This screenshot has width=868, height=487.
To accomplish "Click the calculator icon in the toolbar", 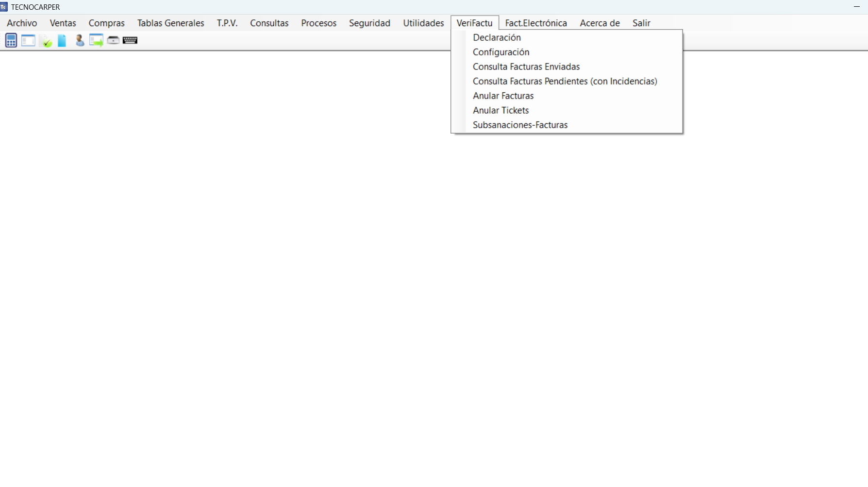I will pos(11,40).
